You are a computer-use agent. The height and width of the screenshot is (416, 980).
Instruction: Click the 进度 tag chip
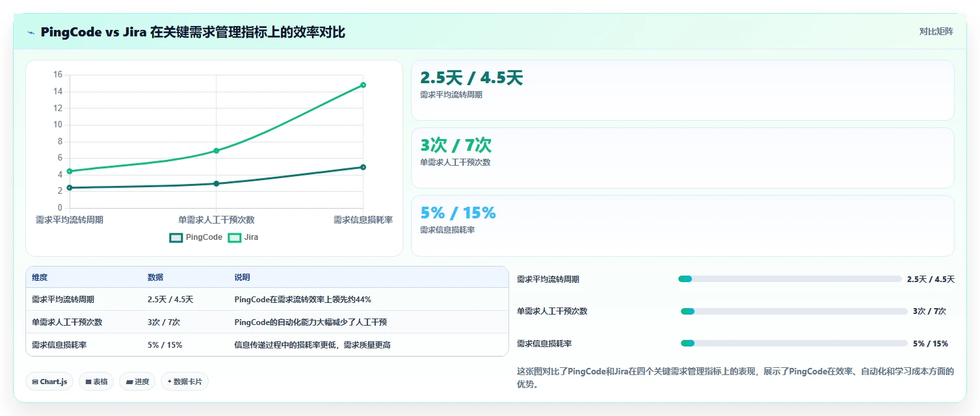(137, 382)
